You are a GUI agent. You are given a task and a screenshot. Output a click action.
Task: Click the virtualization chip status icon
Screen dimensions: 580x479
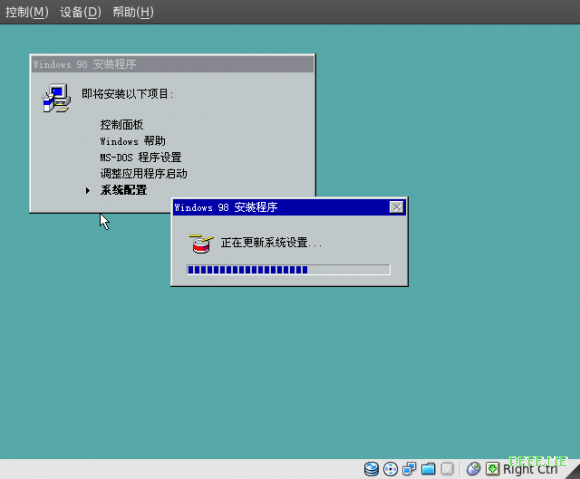point(447,469)
